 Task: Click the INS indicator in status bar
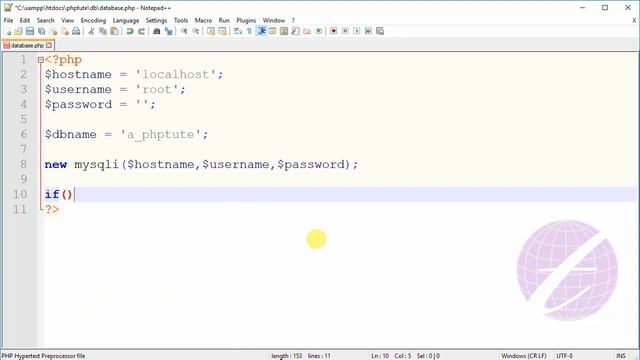(621, 356)
